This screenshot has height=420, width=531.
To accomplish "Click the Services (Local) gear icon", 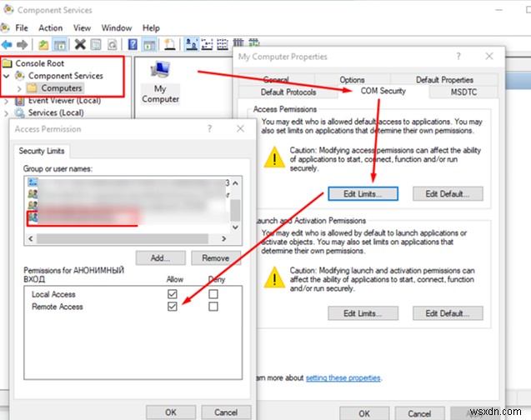I will coord(20,112).
